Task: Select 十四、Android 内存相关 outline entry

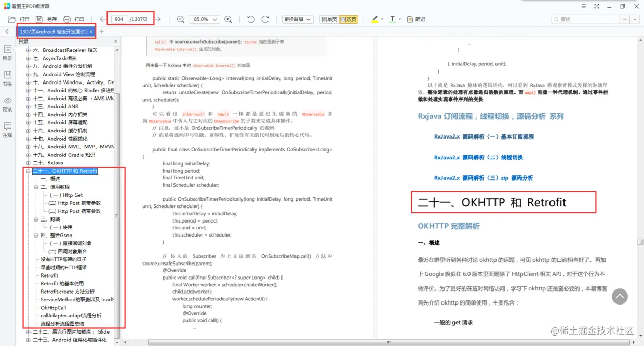Action: [60, 115]
